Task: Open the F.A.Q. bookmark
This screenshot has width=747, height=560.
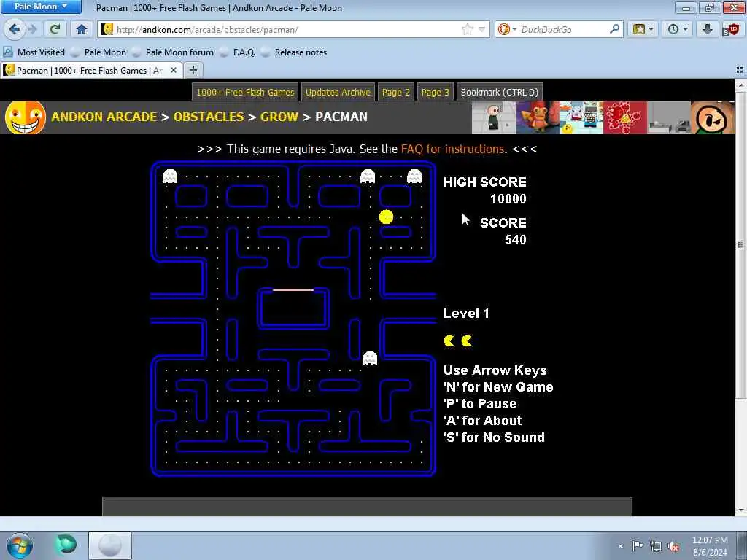Action: point(237,52)
